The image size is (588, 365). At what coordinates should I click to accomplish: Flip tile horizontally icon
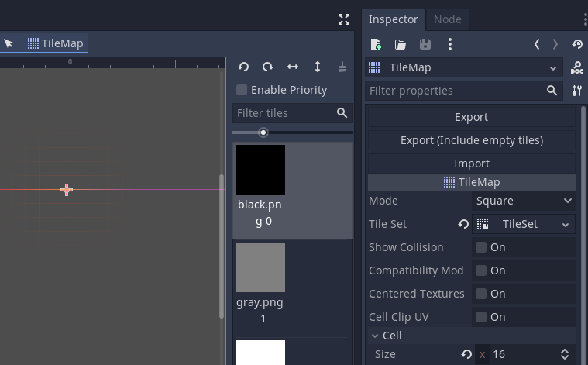pyautogui.click(x=293, y=67)
